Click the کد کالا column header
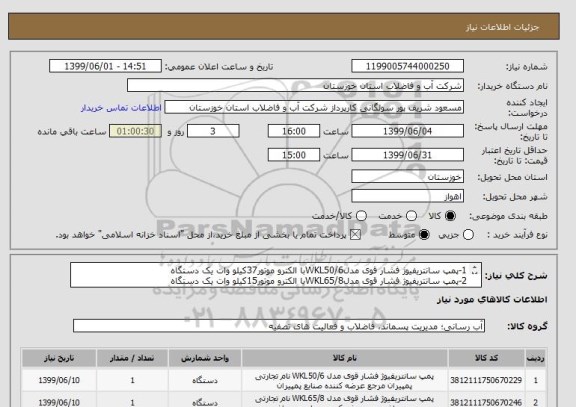Screen dimensions: 576x407 click(486, 358)
